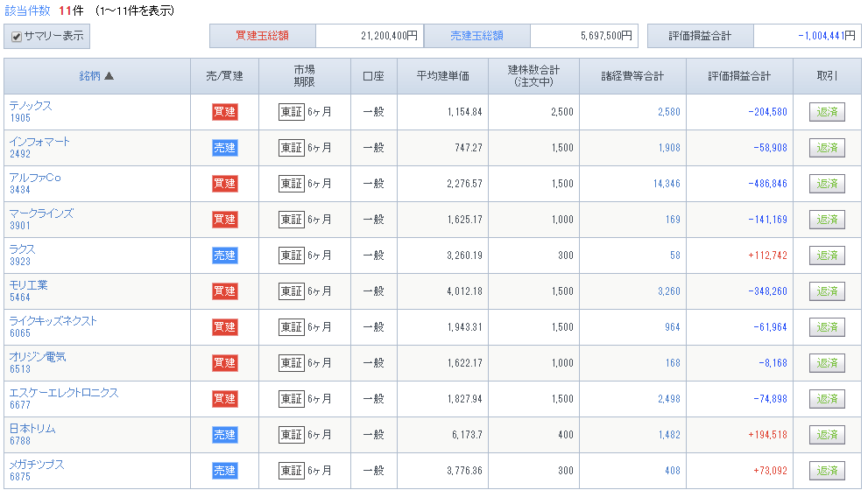Click 売建玉総額 summary label
This screenshot has height=490, width=868.
click(476, 36)
